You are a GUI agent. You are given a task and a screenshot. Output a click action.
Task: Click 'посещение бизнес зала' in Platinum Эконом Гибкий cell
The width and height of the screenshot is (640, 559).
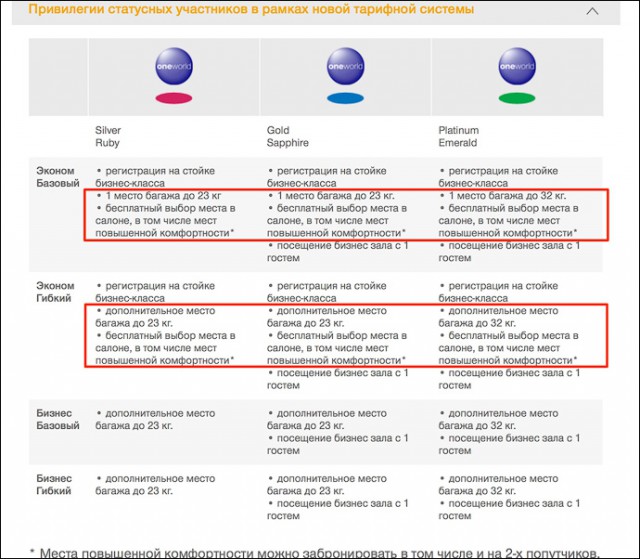point(506,373)
